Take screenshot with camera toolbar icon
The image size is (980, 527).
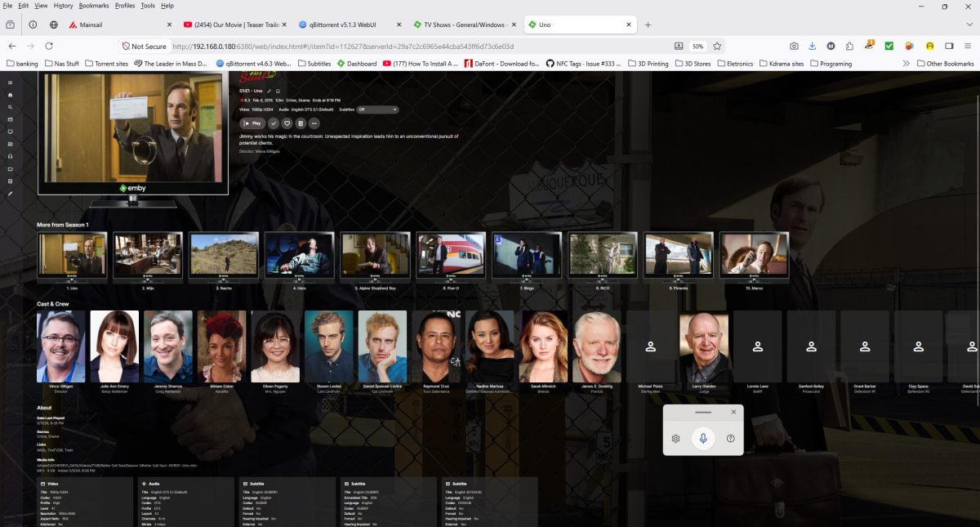[x=794, y=47]
